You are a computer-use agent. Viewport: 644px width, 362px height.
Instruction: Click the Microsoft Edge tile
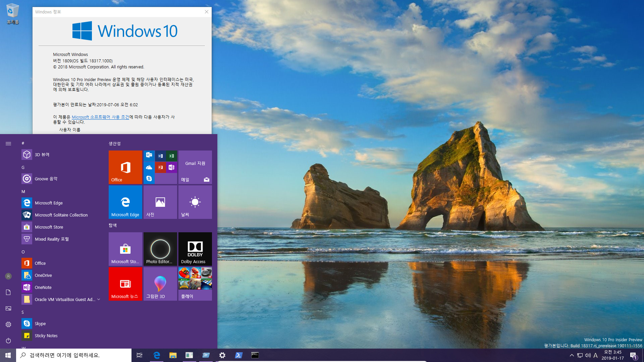pyautogui.click(x=125, y=202)
